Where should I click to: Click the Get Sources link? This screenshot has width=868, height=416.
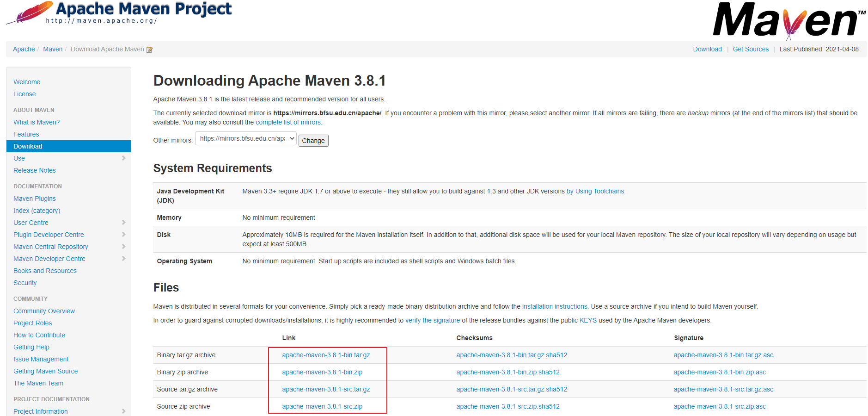[751, 49]
